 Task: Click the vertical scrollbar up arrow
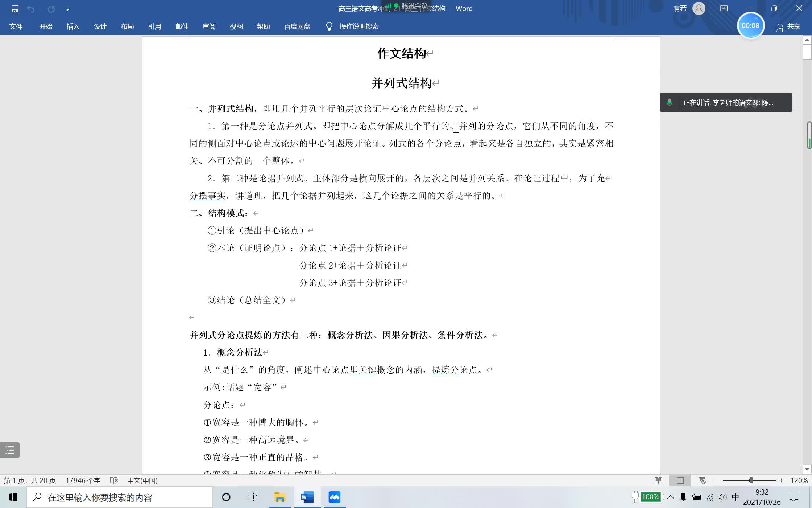[807, 40]
